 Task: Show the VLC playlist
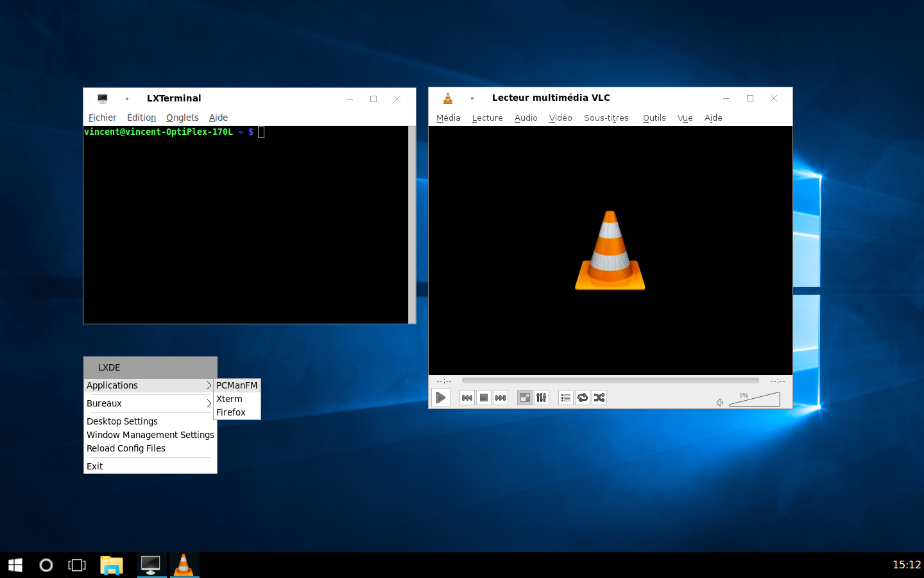pos(566,398)
